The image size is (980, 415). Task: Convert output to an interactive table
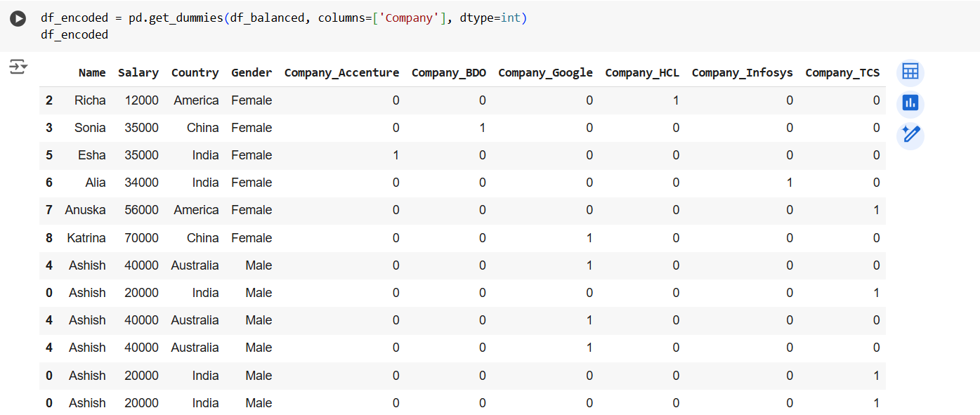pos(910,71)
